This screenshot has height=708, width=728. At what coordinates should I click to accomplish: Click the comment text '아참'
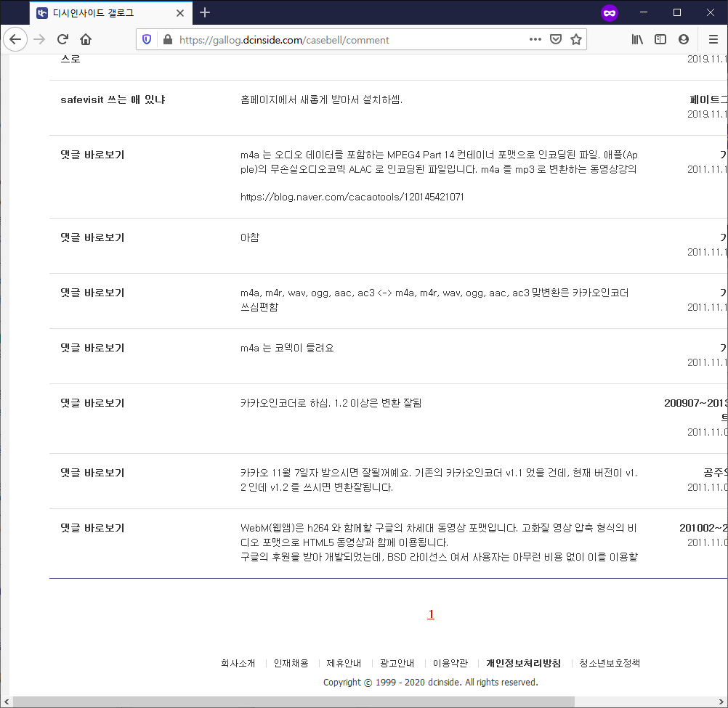point(250,237)
